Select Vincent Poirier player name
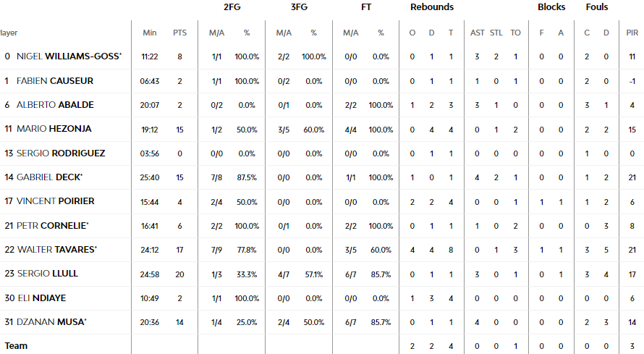Viewport: 644px width, 354px height. point(56,201)
